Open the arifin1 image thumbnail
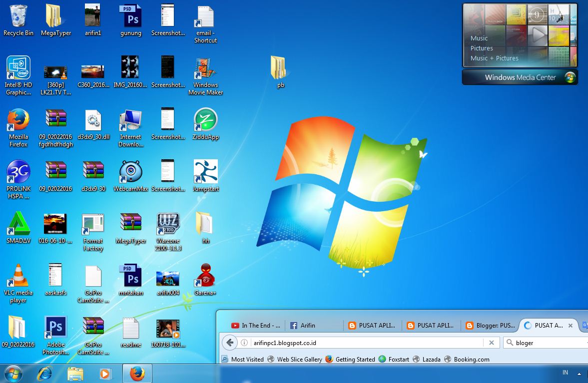Viewport: 588px width, 383px height. [92, 15]
